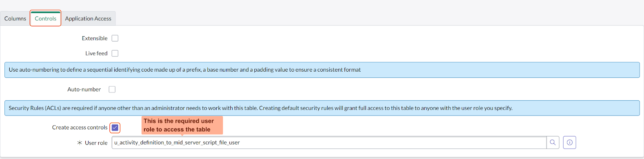The width and height of the screenshot is (644, 159).
Task: Open the Application Access tab
Action: click(88, 19)
